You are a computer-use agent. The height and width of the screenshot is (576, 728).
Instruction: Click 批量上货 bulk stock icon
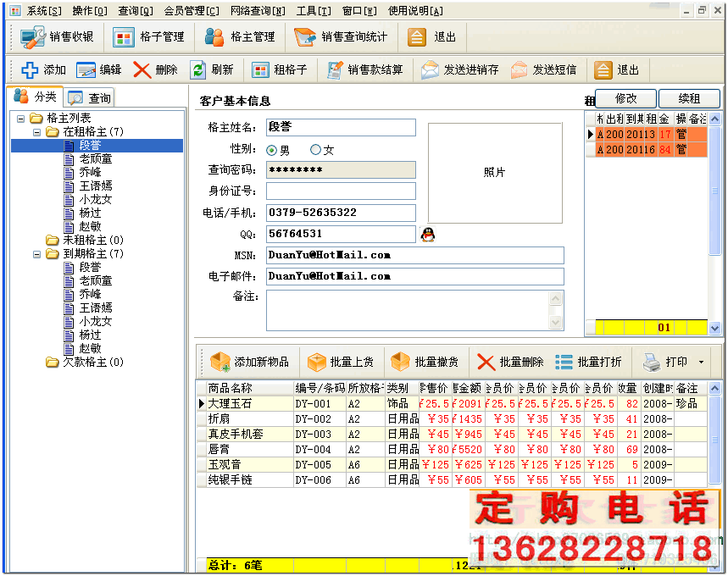(x=317, y=362)
